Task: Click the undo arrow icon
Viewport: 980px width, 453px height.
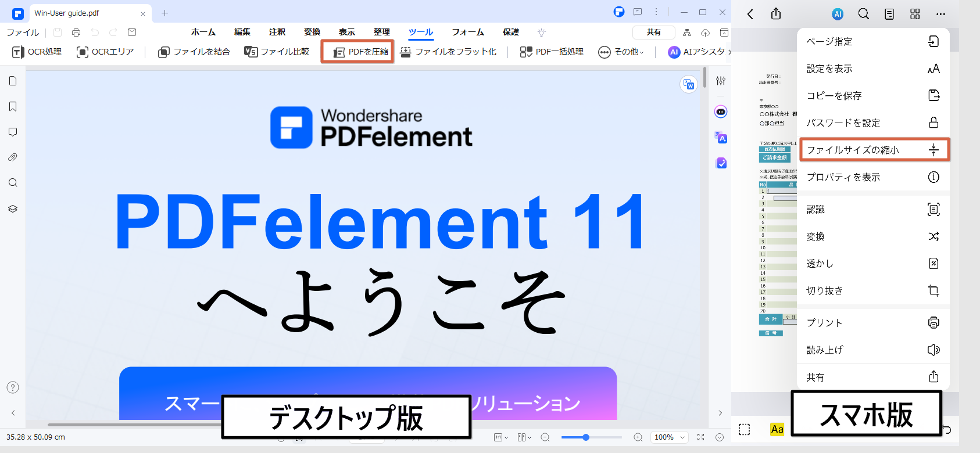Action: pos(95,33)
